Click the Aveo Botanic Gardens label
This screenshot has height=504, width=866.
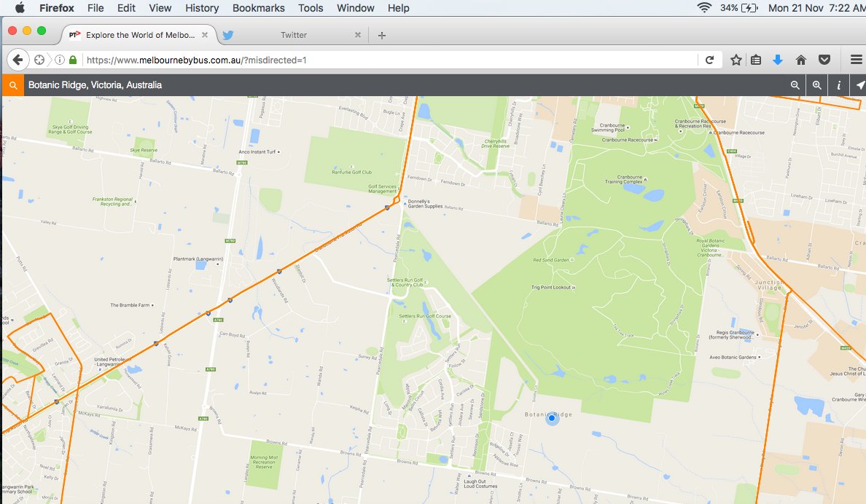pos(733,357)
